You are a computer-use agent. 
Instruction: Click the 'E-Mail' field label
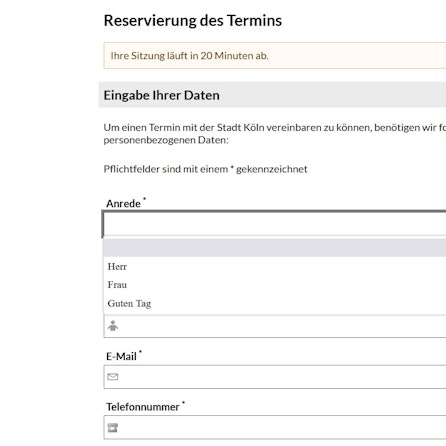click(x=121, y=356)
